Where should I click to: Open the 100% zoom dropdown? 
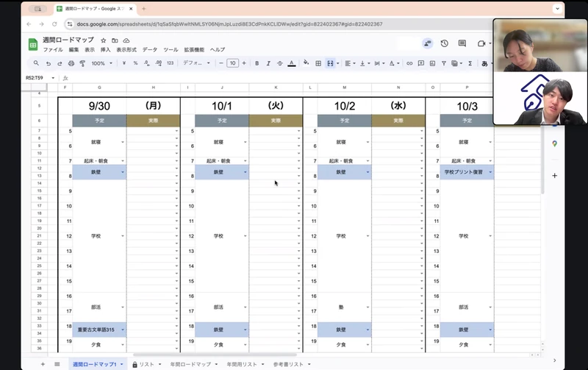100,63
